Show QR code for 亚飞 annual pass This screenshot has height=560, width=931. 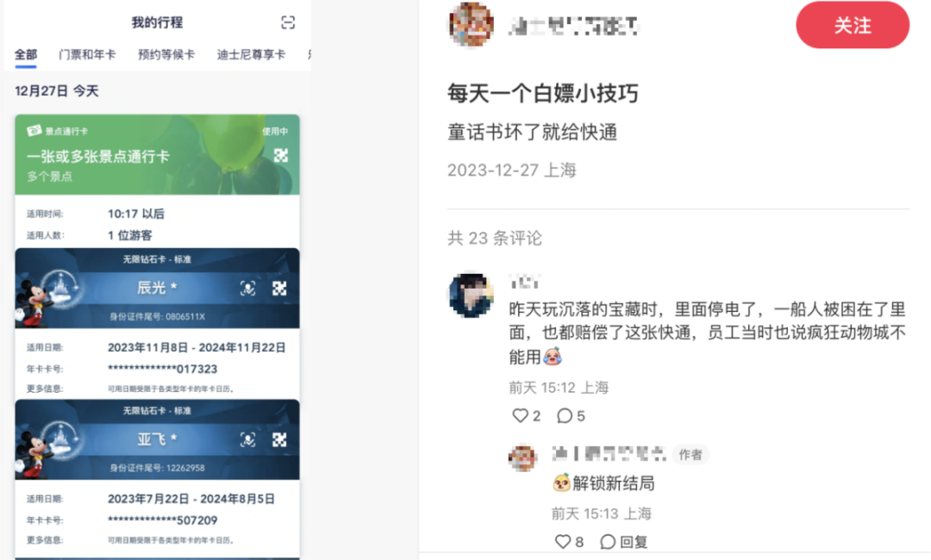[x=279, y=439]
